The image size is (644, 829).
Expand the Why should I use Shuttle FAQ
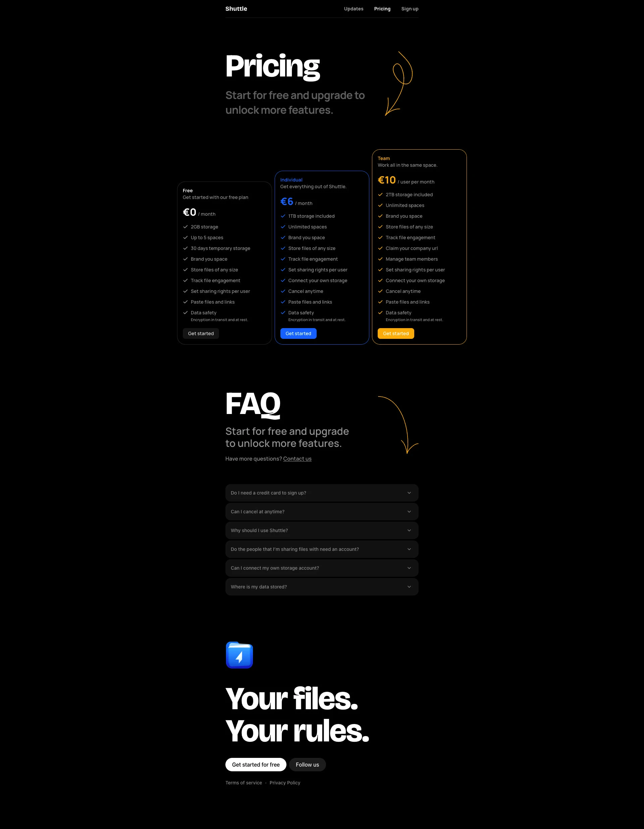pyautogui.click(x=322, y=530)
